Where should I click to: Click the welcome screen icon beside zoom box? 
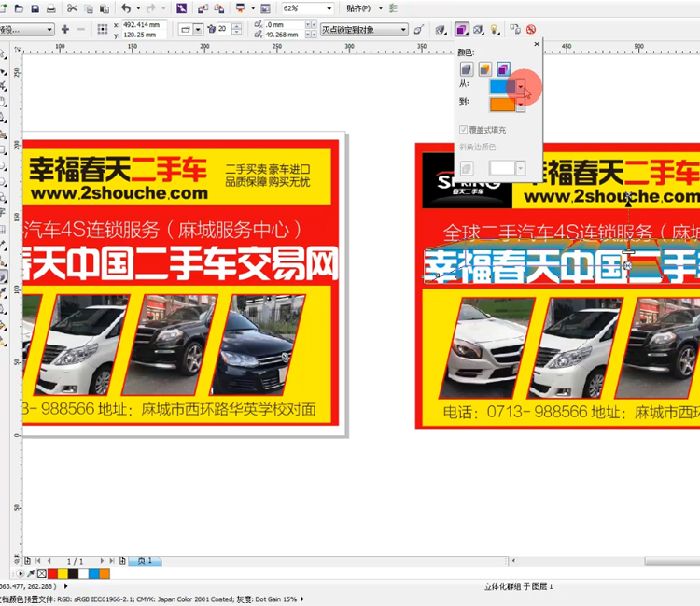[266, 8]
